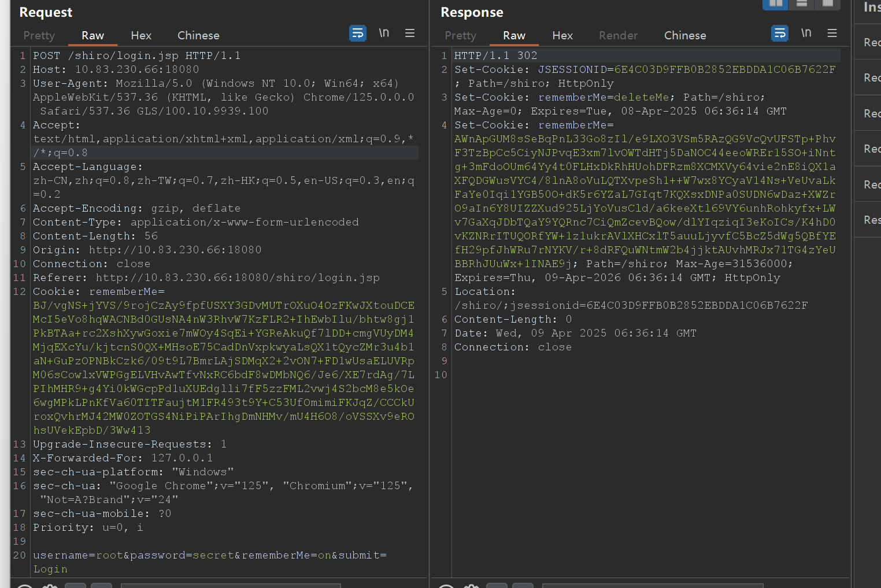Viewport: 881px width, 588px height.
Task: Switch to combined tabbed layout
Action: (x=828, y=4)
